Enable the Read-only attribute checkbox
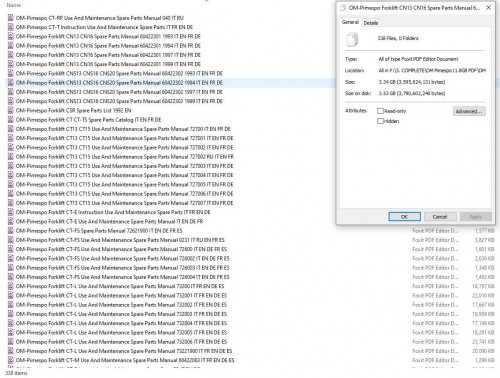This screenshot has height=378, width=500. click(x=380, y=111)
